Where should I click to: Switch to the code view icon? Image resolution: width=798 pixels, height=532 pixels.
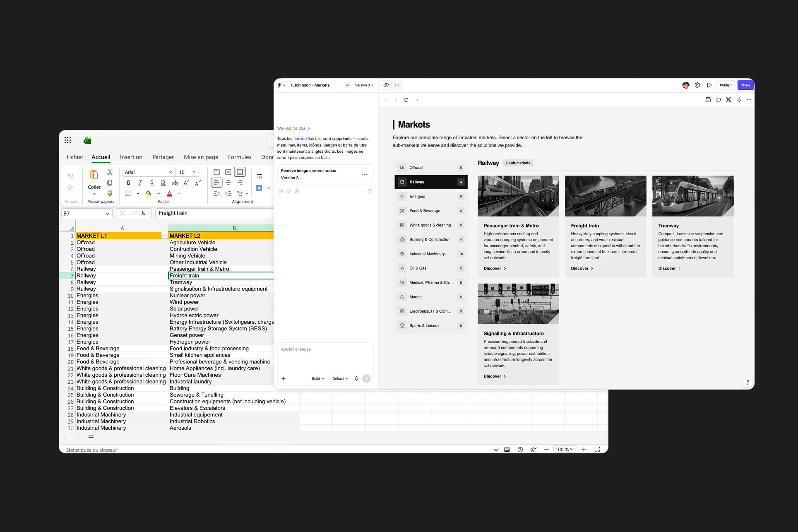pyautogui.click(x=397, y=85)
